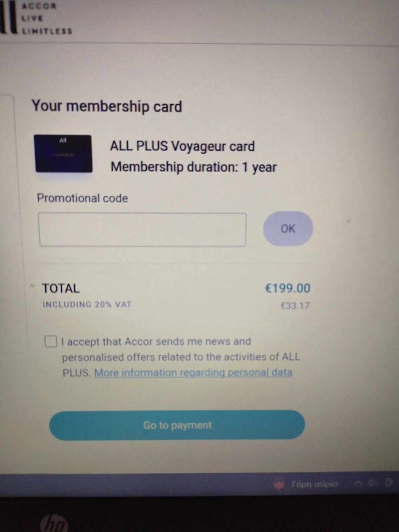Click the Your membership card heading
Viewport: 399px width, 532px height.
pos(106,106)
